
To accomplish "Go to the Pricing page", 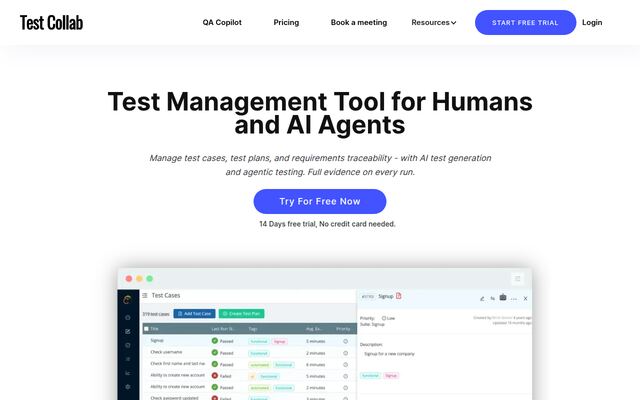I will coord(286,22).
